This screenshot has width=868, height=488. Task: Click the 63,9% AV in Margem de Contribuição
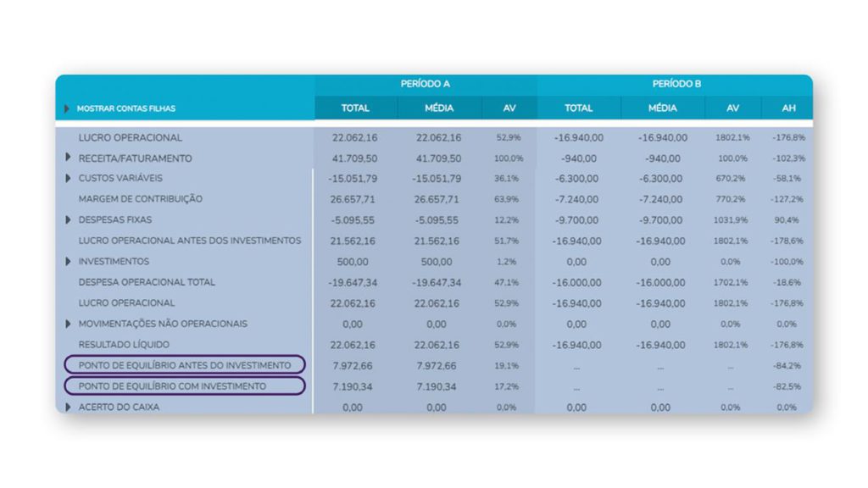(507, 199)
